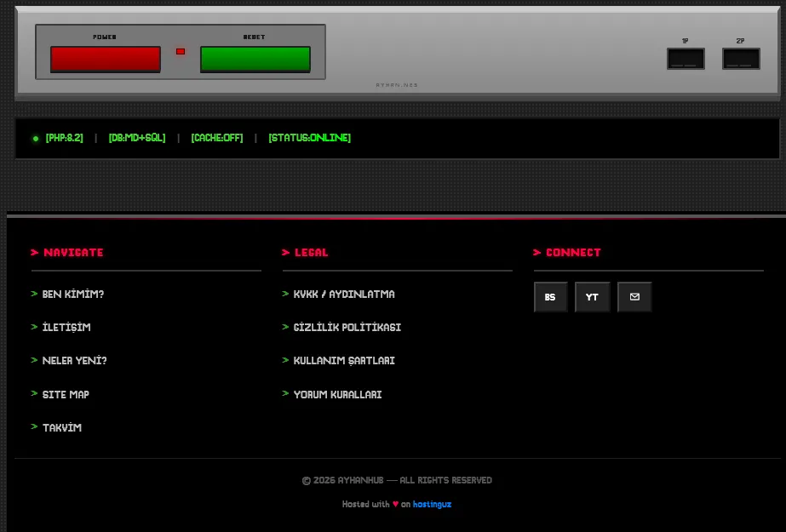Click the green status dot indicator
The image size is (786, 532).
pos(36,138)
